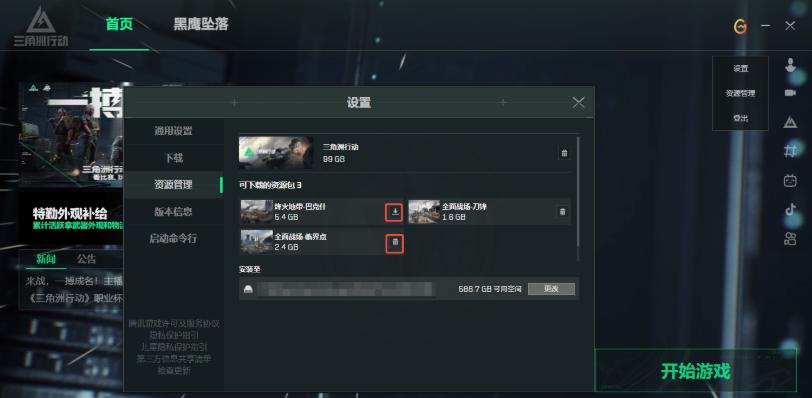Open the triangle logo sidebar icon

pyautogui.click(x=790, y=122)
